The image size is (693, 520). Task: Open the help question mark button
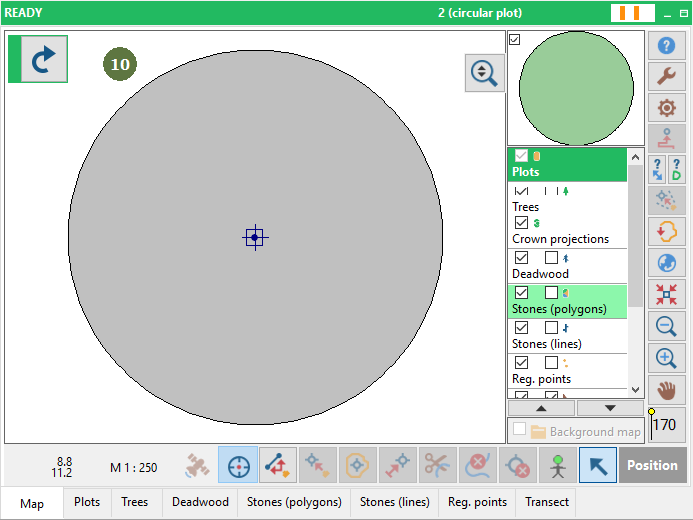[666, 45]
